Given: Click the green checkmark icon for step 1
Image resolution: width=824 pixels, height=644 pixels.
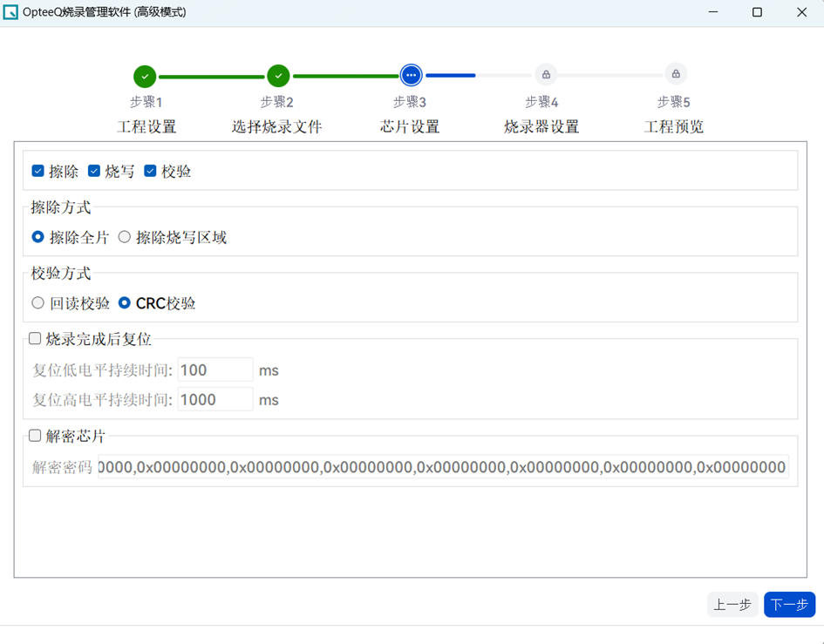Looking at the screenshot, I should pos(145,76).
